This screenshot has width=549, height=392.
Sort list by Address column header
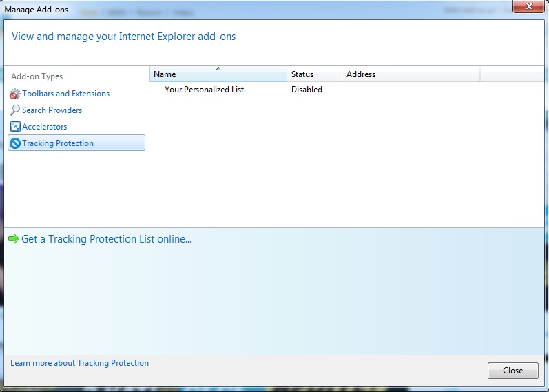point(411,74)
